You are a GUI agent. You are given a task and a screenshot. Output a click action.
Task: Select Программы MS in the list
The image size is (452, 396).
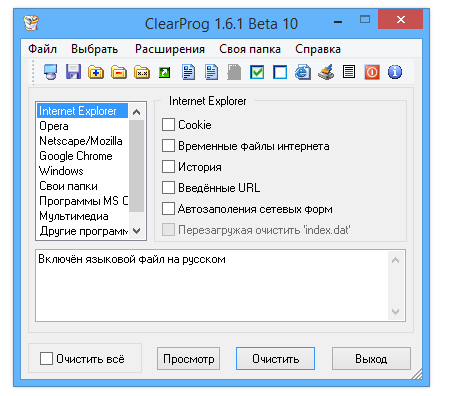click(x=82, y=201)
